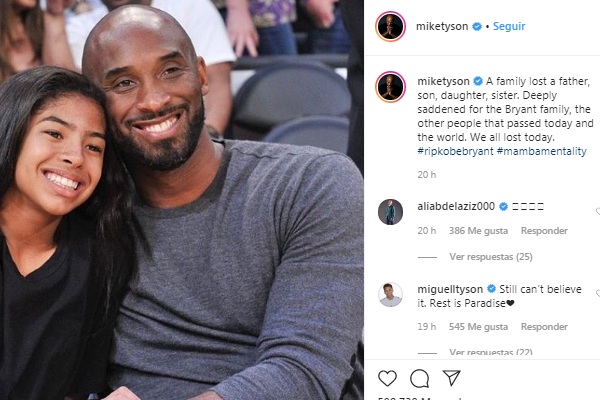Reply to aliabdelaziz000 via Responder
This screenshot has height=400, width=600.
[x=544, y=230]
